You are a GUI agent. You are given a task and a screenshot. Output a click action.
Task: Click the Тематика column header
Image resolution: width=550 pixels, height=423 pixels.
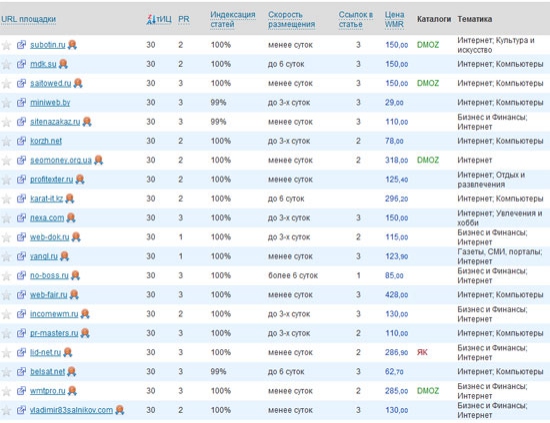(475, 19)
